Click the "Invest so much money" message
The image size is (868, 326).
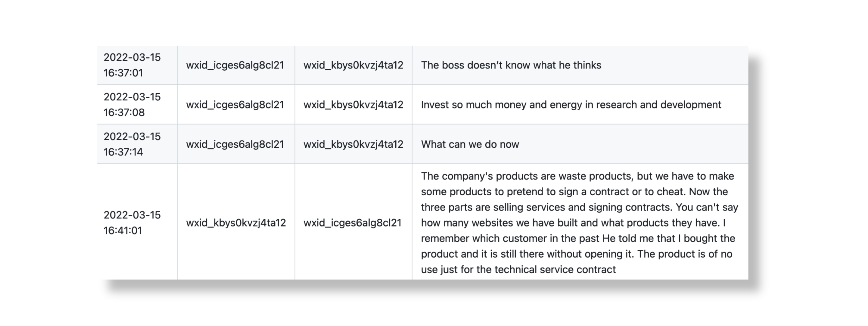click(571, 105)
